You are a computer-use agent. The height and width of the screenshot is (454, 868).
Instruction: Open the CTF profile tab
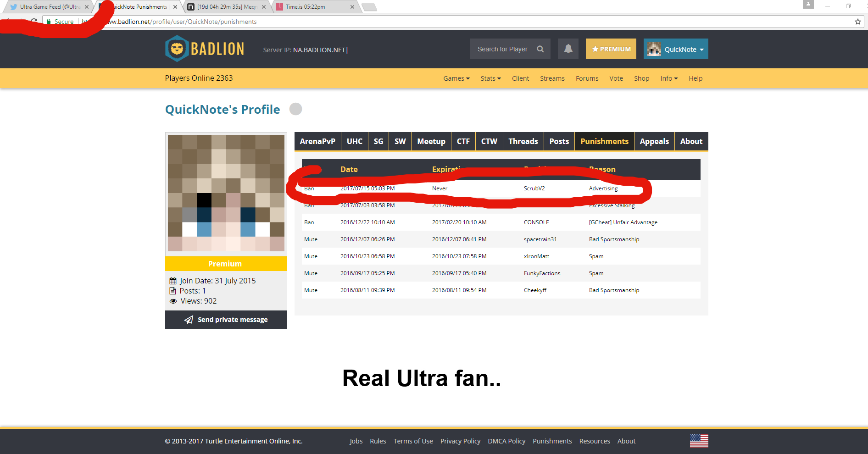(x=463, y=141)
